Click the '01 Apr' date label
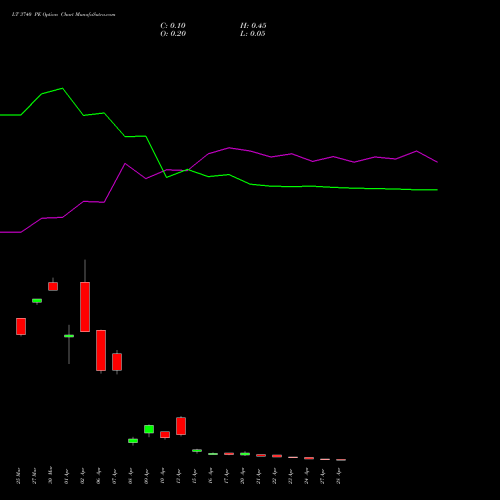Viewport: 500px width, 500px height. coord(66,476)
